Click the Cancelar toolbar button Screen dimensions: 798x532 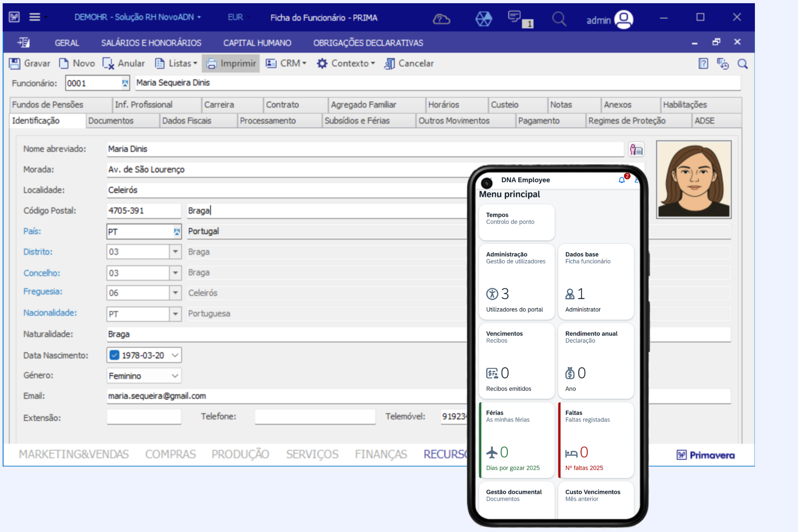click(x=409, y=63)
